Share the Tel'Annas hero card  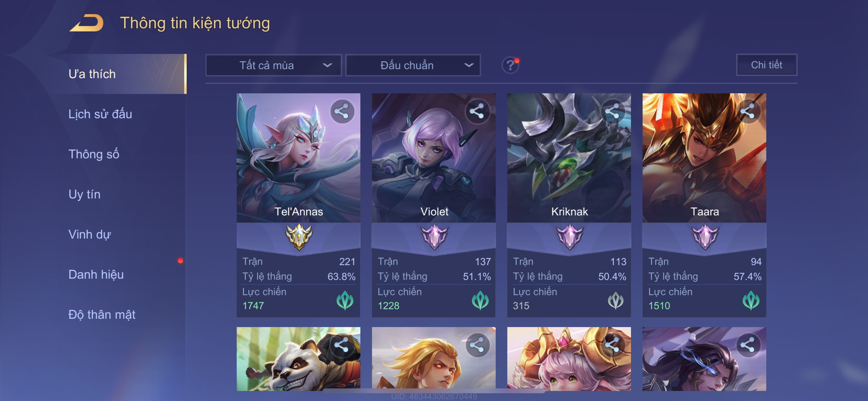(x=342, y=111)
